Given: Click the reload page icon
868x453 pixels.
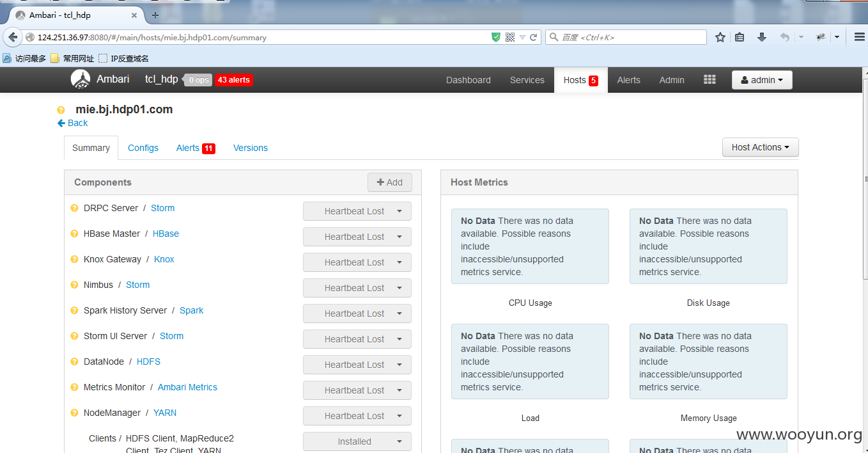Looking at the screenshot, I should coord(534,37).
